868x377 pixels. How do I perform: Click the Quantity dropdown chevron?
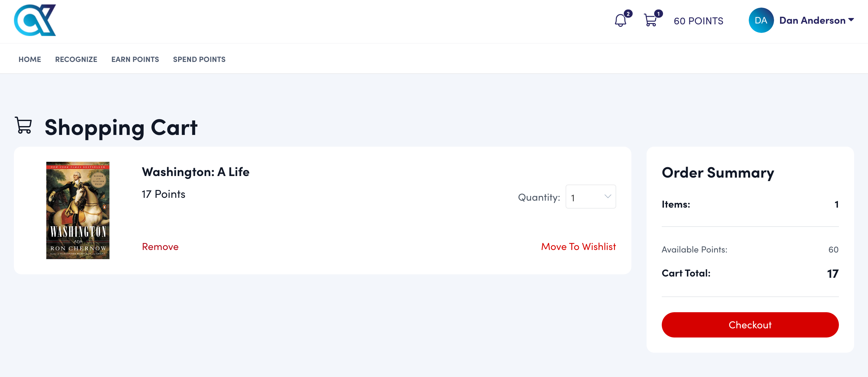(x=608, y=197)
